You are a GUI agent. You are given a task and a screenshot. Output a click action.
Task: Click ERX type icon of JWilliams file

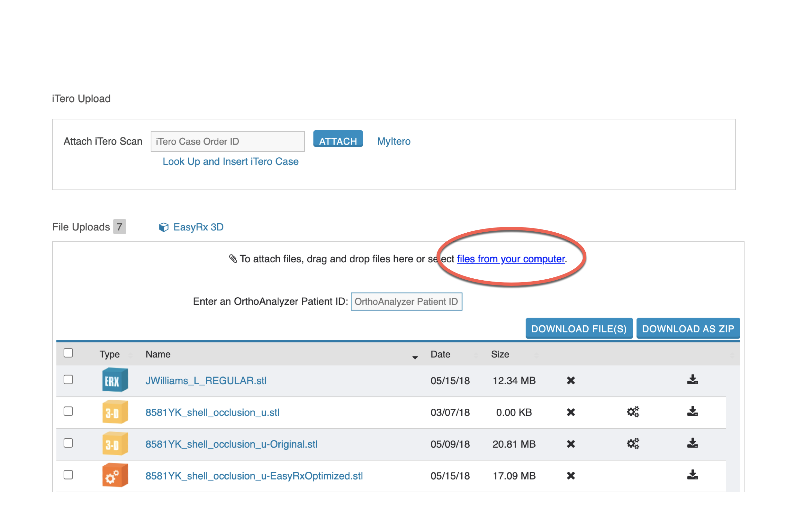(115, 380)
